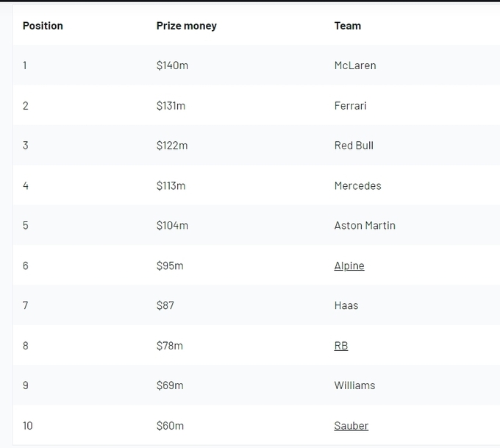The height and width of the screenshot is (448, 500).
Task: Click the Haas team name
Action: point(346,305)
